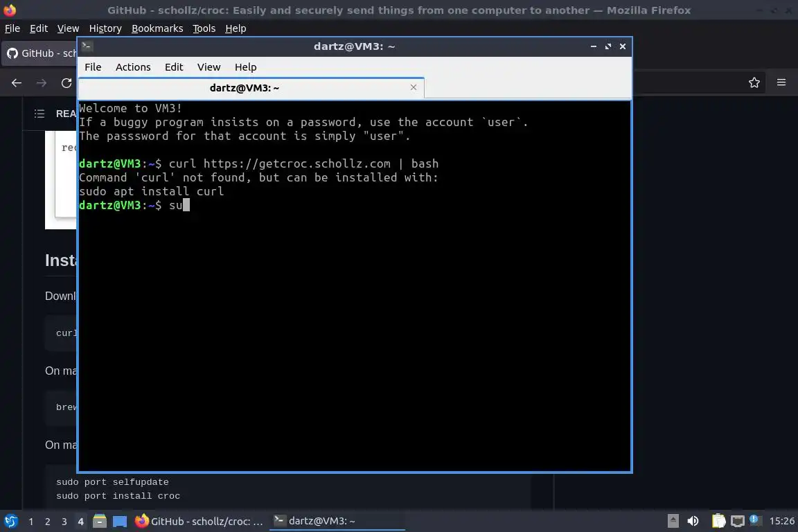Bookmark the page with star icon

point(754,82)
